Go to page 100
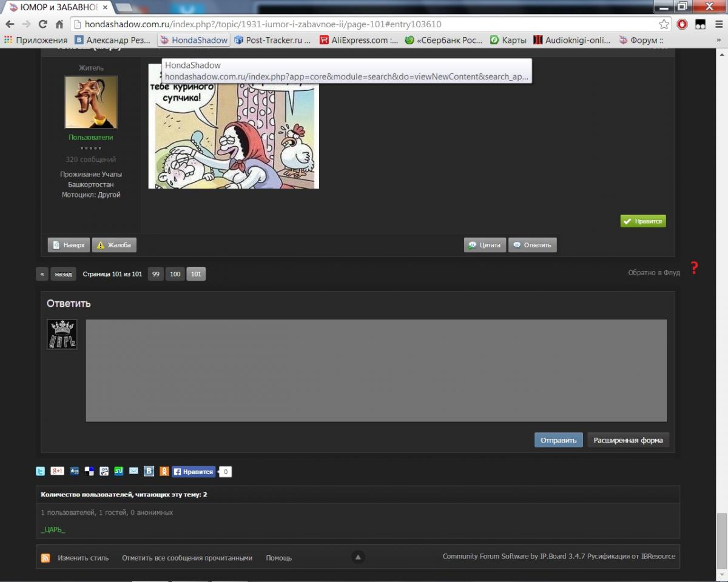728x582 pixels. [175, 274]
